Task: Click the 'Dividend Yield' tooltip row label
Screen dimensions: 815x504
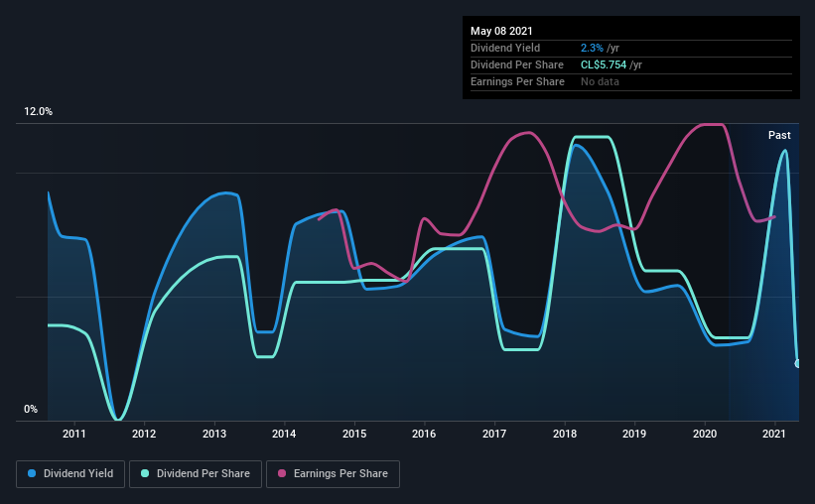Action: click(x=505, y=48)
